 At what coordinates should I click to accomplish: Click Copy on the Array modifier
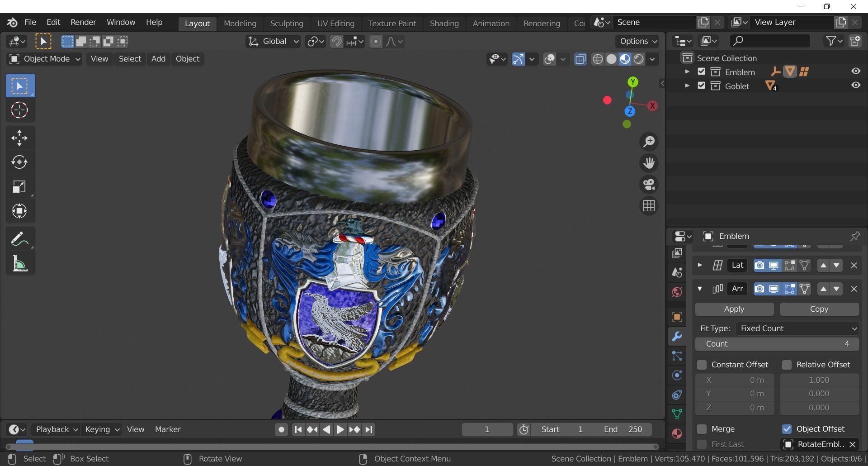(x=819, y=309)
